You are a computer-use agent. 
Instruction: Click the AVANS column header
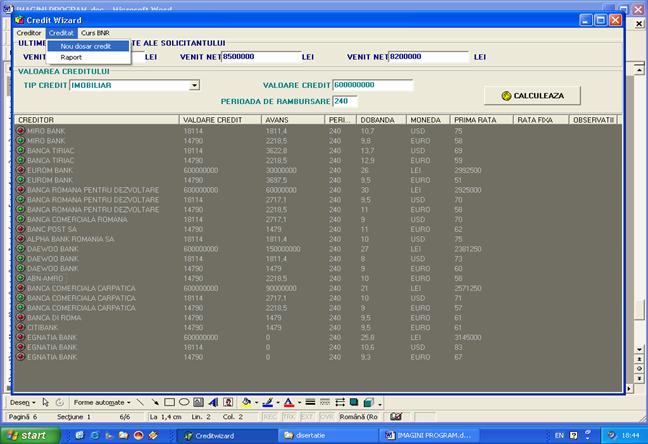293,120
